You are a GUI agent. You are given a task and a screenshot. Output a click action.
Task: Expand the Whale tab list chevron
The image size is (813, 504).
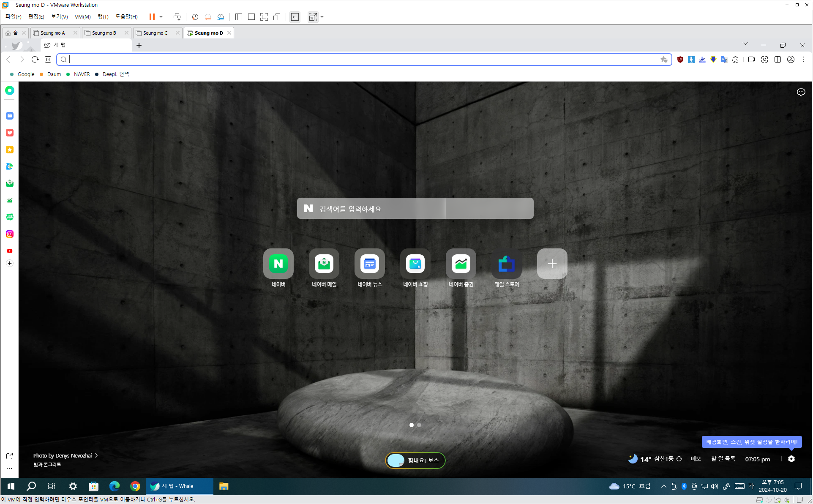coord(745,44)
